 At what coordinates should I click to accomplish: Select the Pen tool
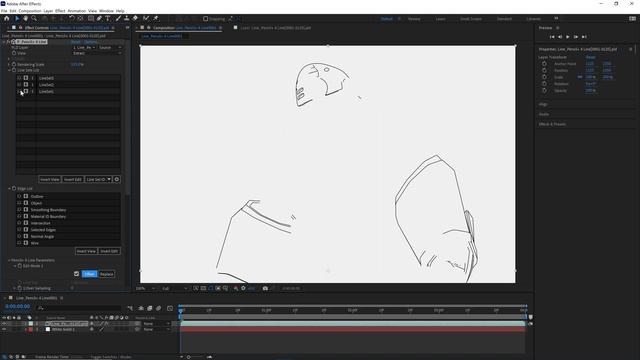pos(99,18)
